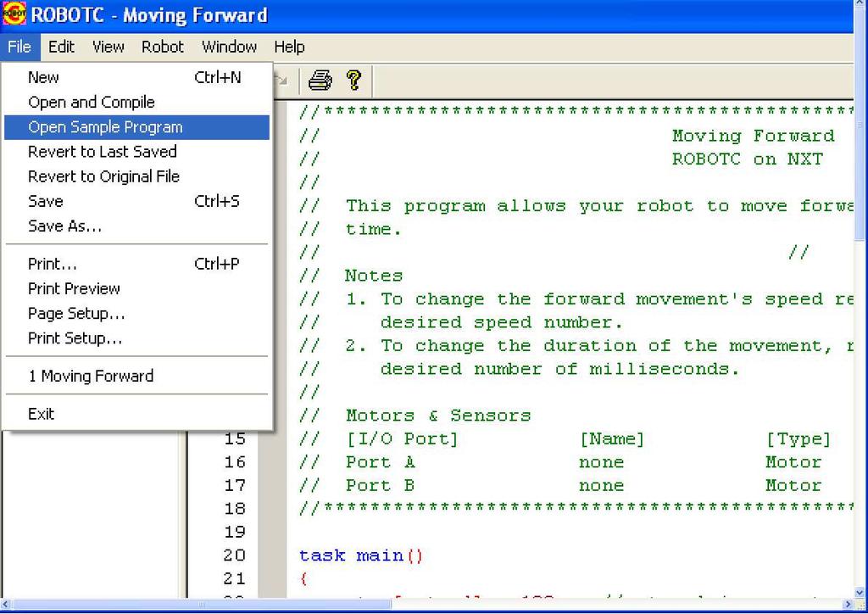
Task: Click 'Port A' in the comment table
Action: tap(381, 462)
